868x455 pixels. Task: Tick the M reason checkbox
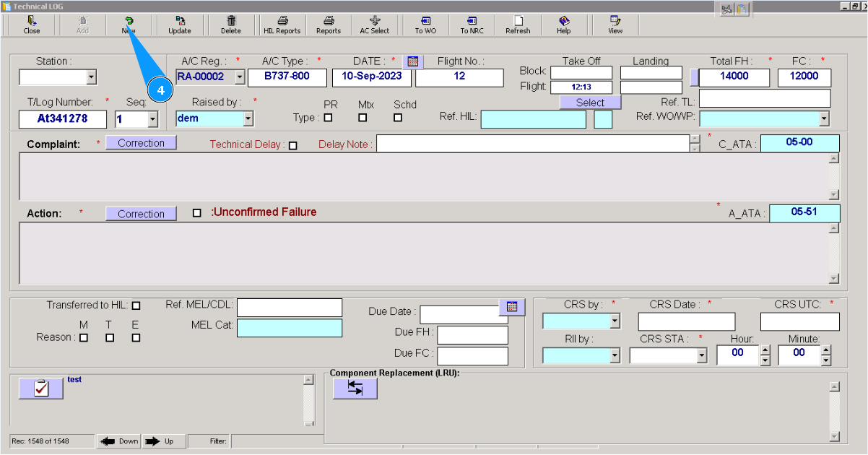click(84, 337)
